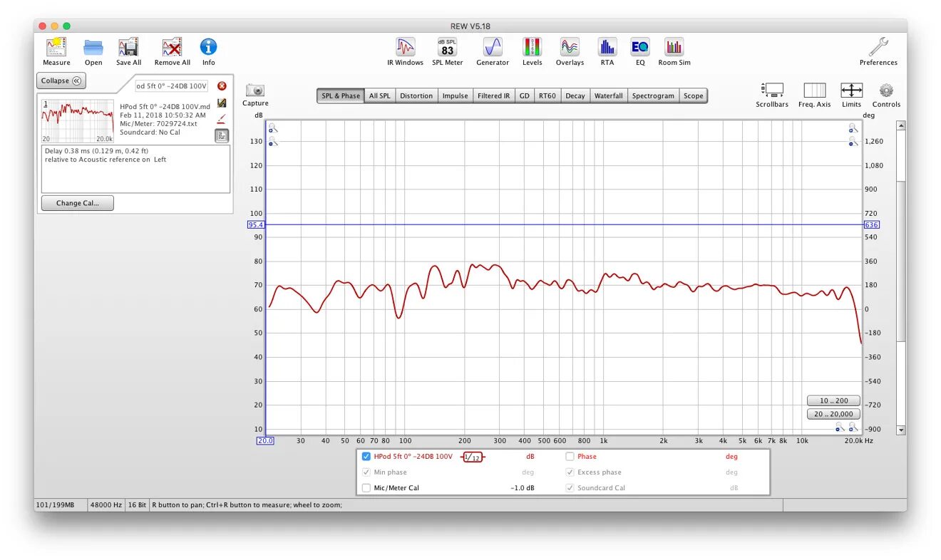The width and height of the screenshot is (941, 560).
Task: Click the 95.4 dB cursor marker
Action: [256, 224]
